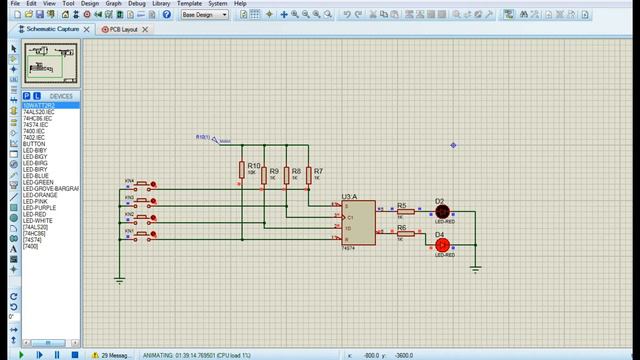
Task: Select the 2D box graphics tool
Action: (x=13, y=207)
